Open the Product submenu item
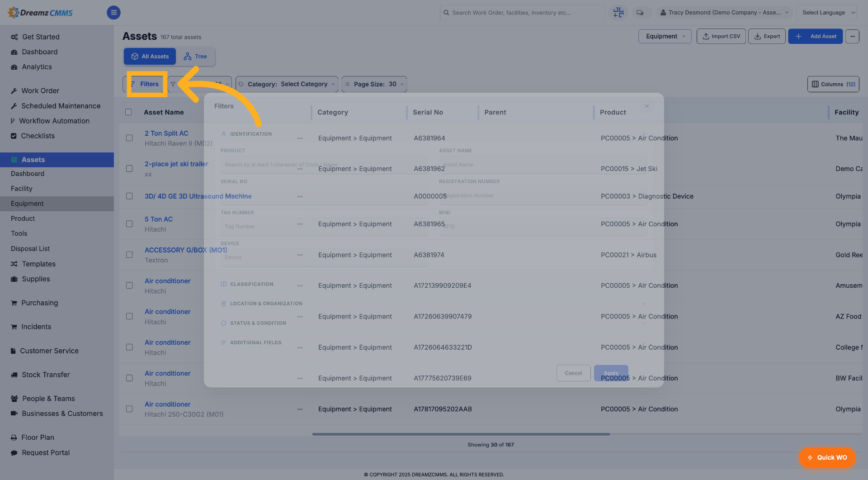868x480 pixels. (x=23, y=219)
